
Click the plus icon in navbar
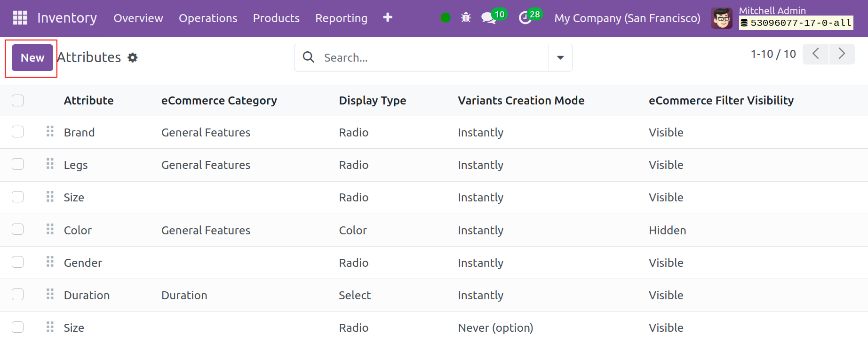[x=388, y=18]
